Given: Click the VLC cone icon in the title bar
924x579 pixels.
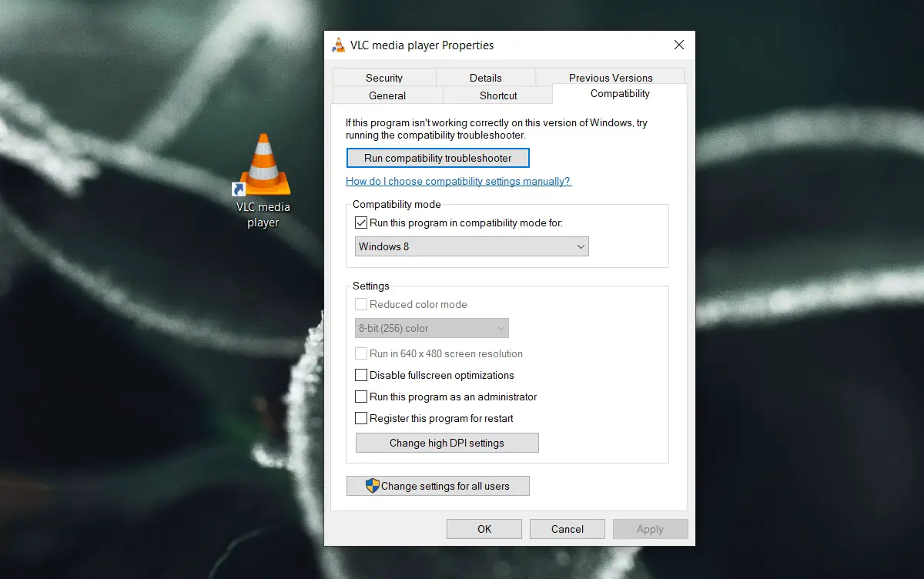Looking at the screenshot, I should coord(338,45).
